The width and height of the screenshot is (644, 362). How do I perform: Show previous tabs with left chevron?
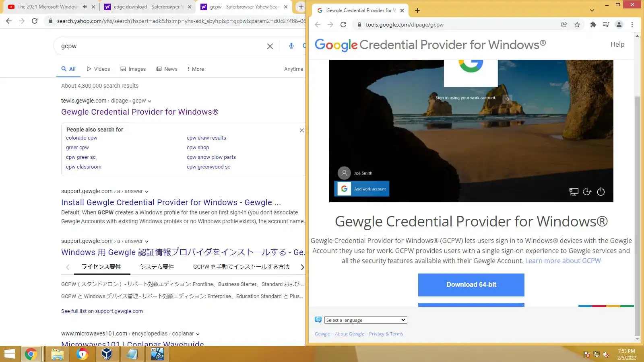click(x=68, y=267)
